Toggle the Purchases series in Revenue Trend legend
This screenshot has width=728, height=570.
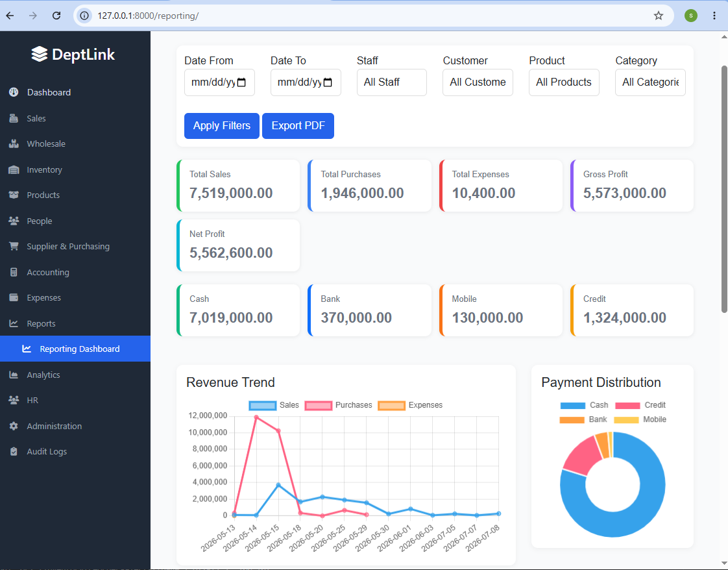[339, 405]
